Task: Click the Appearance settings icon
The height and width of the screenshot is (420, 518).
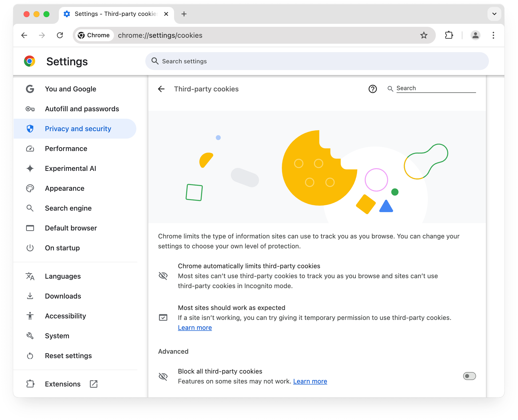Action: point(30,188)
